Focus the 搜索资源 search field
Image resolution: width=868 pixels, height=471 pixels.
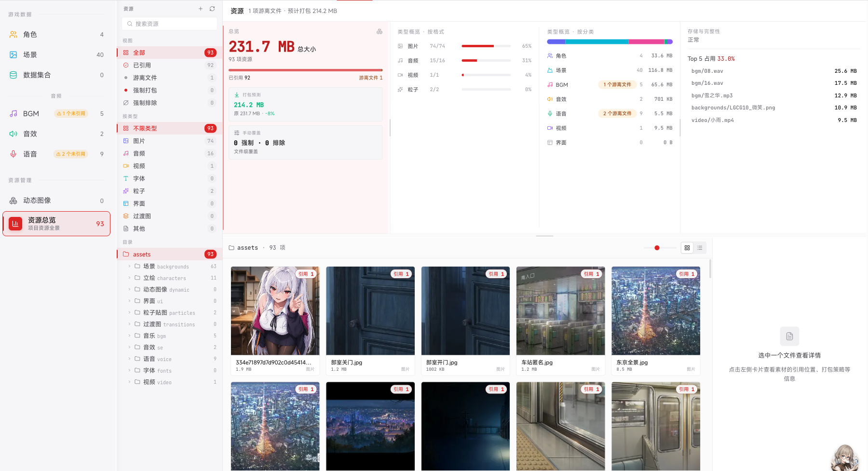169,24
